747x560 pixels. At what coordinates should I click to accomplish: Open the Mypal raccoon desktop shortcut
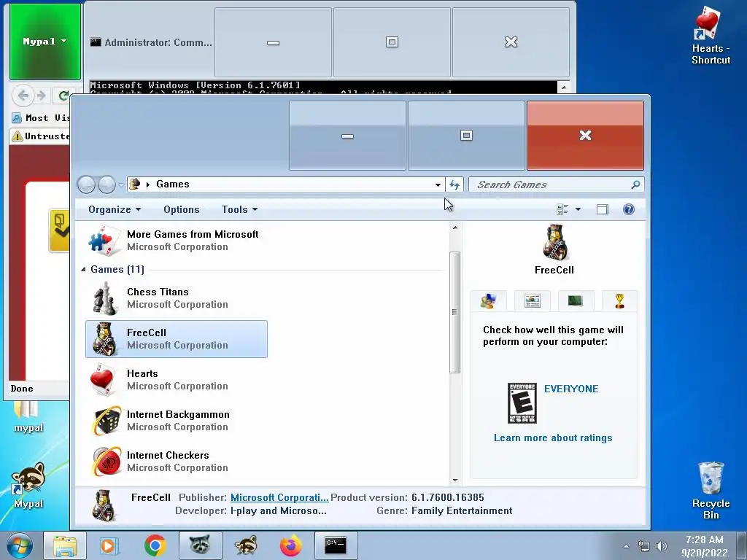click(28, 485)
